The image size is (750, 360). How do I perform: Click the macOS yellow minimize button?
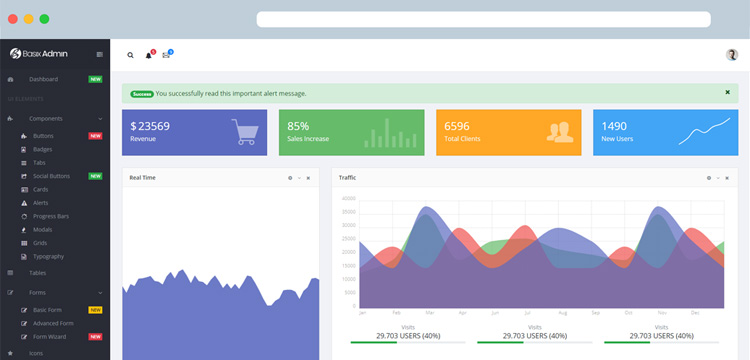point(29,19)
